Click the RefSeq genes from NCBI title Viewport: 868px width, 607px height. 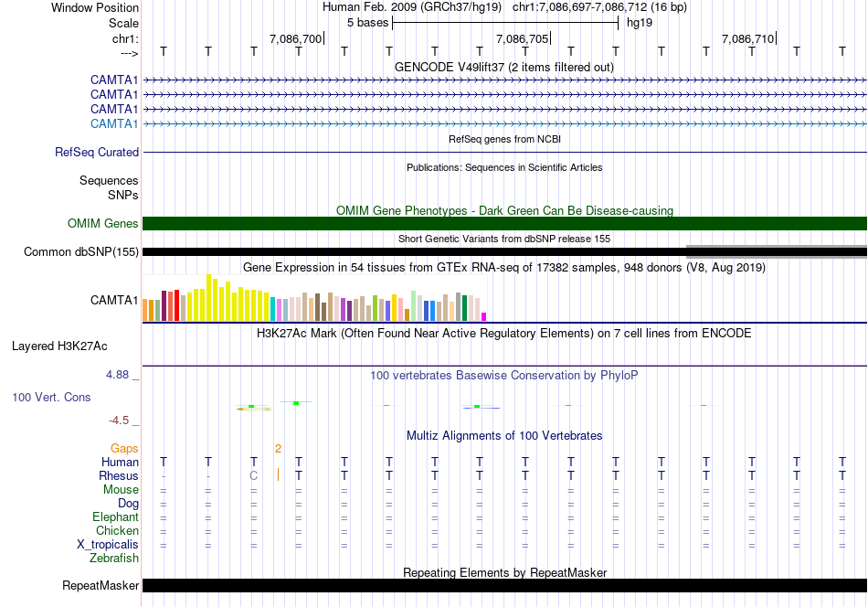tap(504, 139)
